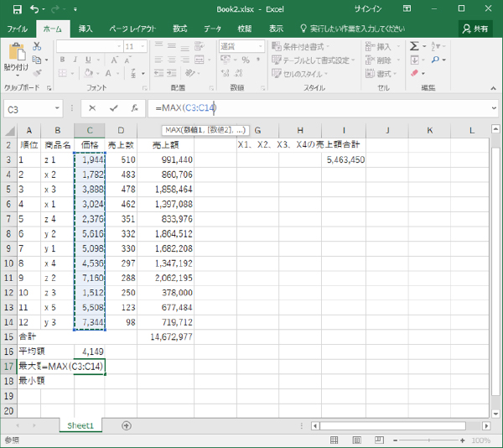503x448 pixels.
Task: Open the ファイル tab
Action: (18, 29)
